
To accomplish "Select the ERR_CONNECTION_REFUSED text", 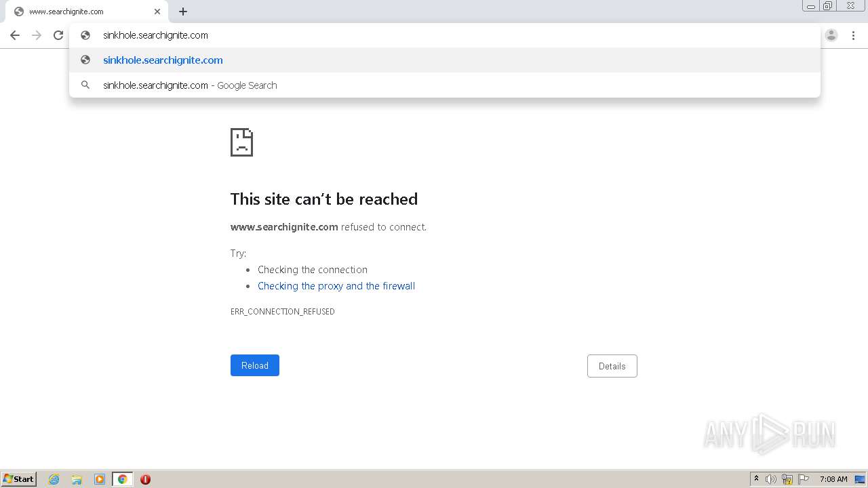I will 283,312.
